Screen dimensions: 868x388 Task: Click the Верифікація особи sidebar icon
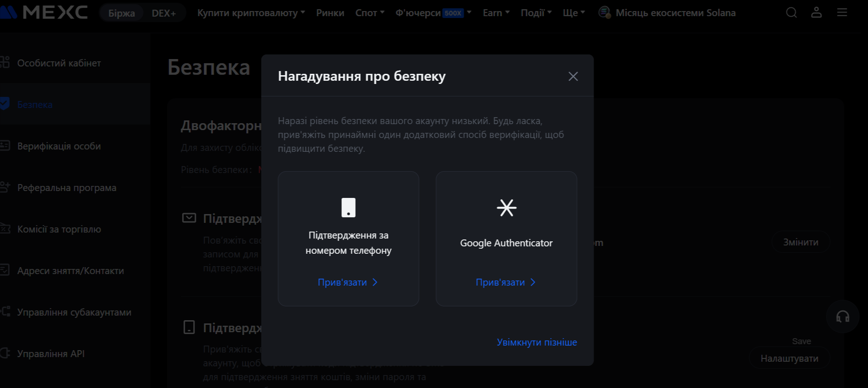[5, 146]
